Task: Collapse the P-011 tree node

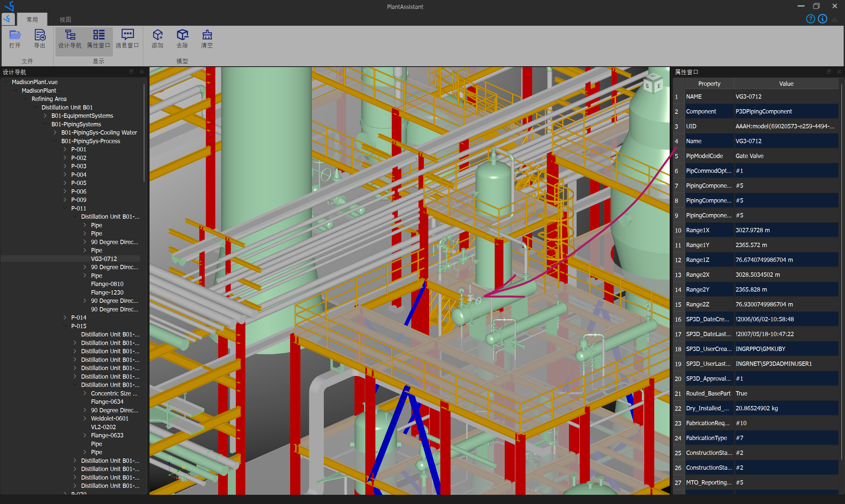Action: click(x=65, y=208)
